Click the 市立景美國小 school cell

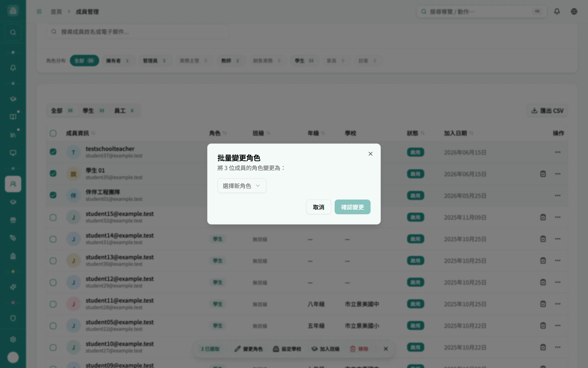362,326
